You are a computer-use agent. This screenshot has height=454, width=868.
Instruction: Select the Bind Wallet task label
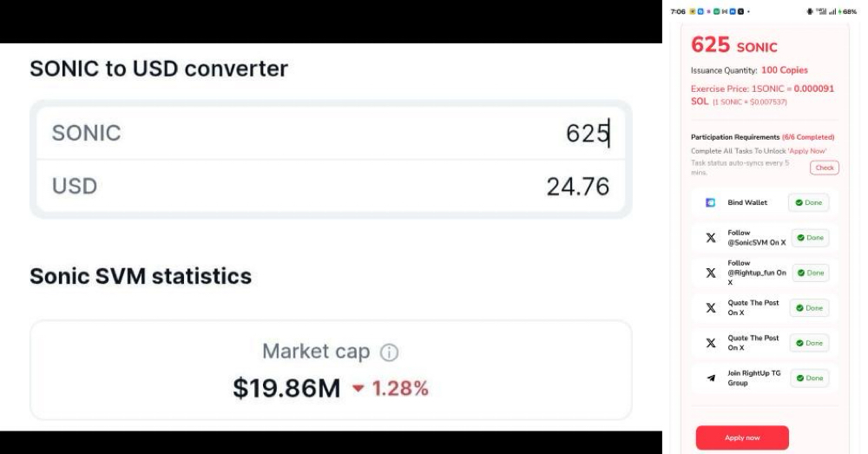click(x=746, y=203)
